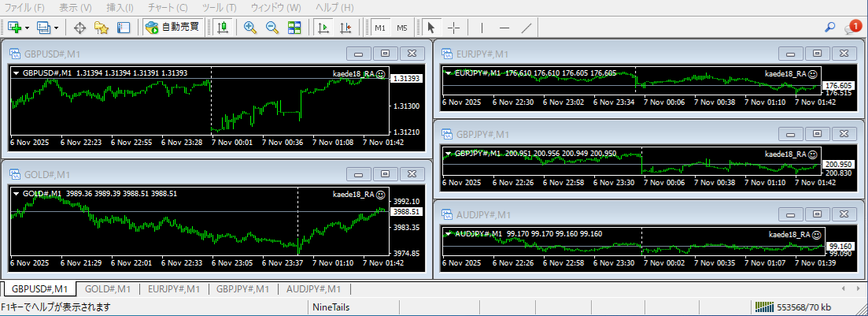Toggle the 自動売買 auto trading button
The width and height of the screenshot is (868, 316).
(174, 28)
